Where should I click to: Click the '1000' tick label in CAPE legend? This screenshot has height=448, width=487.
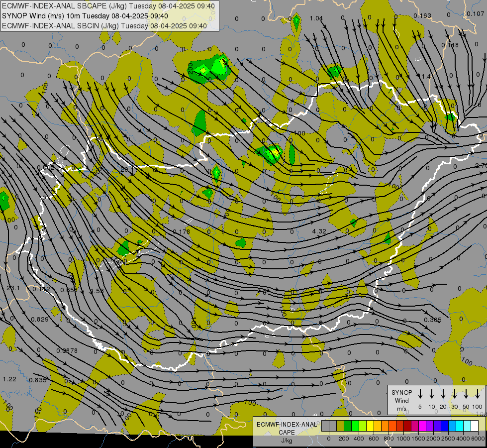403,439
